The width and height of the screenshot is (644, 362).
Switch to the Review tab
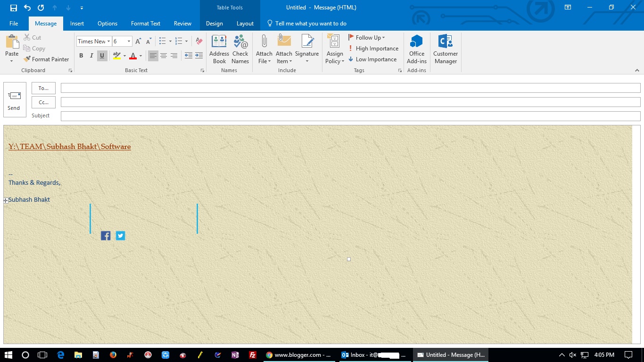(182, 24)
